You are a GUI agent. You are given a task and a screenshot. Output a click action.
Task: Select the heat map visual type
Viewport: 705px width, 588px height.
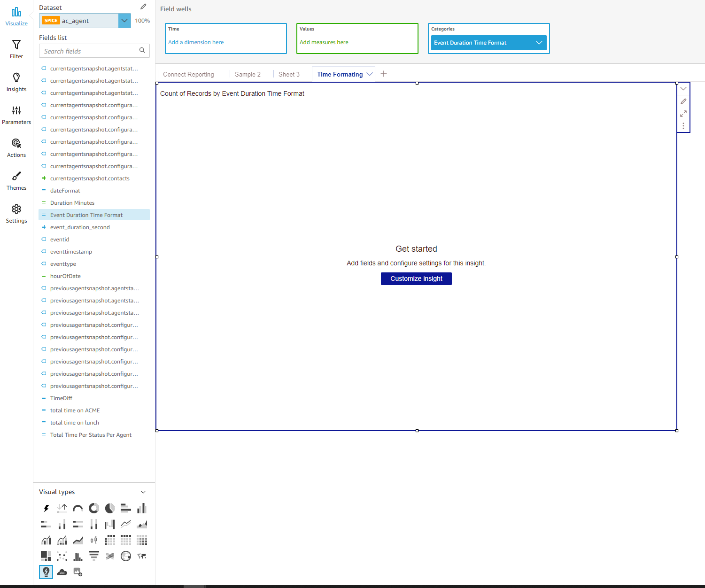click(142, 540)
